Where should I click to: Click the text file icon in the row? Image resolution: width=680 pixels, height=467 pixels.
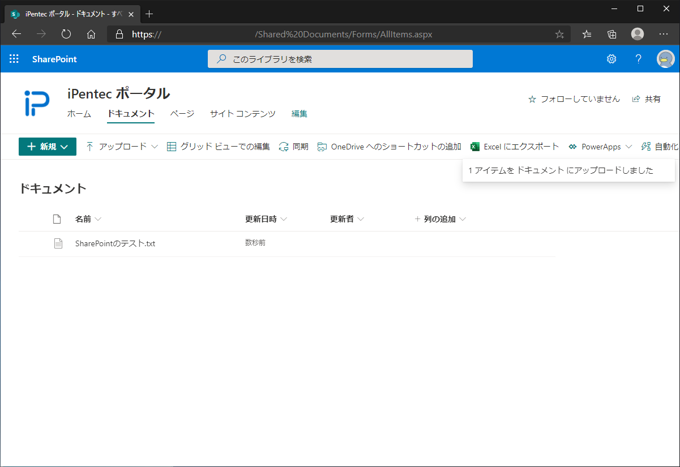[58, 244]
